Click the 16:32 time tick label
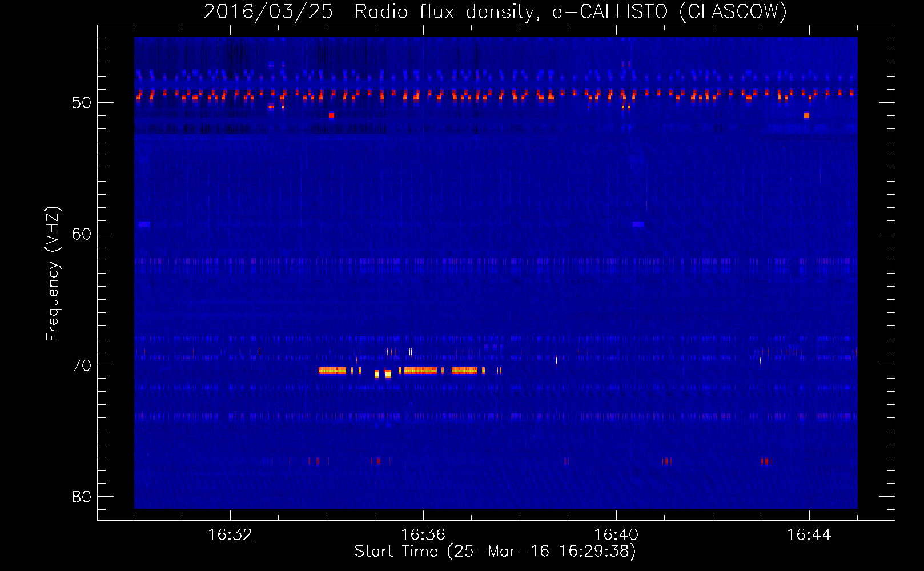Viewport: 924px width, 571px height. [x=230, y=535]
